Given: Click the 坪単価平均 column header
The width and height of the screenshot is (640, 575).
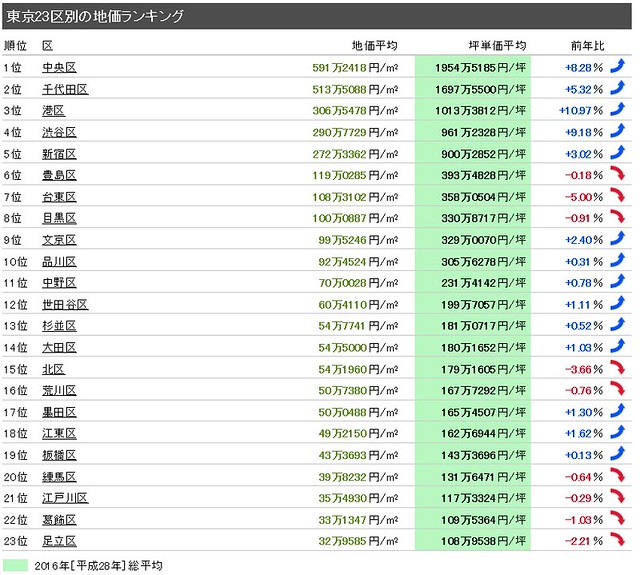Looking at the screenshot, I should coord(497,46).
